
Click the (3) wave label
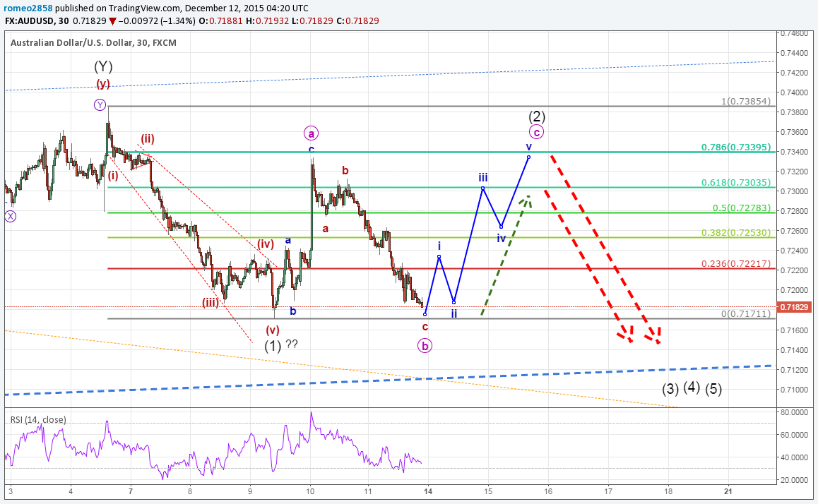671,389
